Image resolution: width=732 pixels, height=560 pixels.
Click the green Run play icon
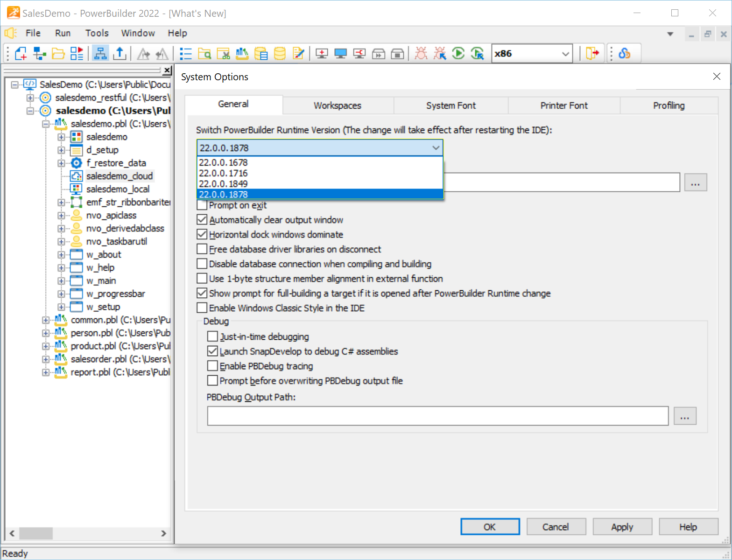click(458, 54)
